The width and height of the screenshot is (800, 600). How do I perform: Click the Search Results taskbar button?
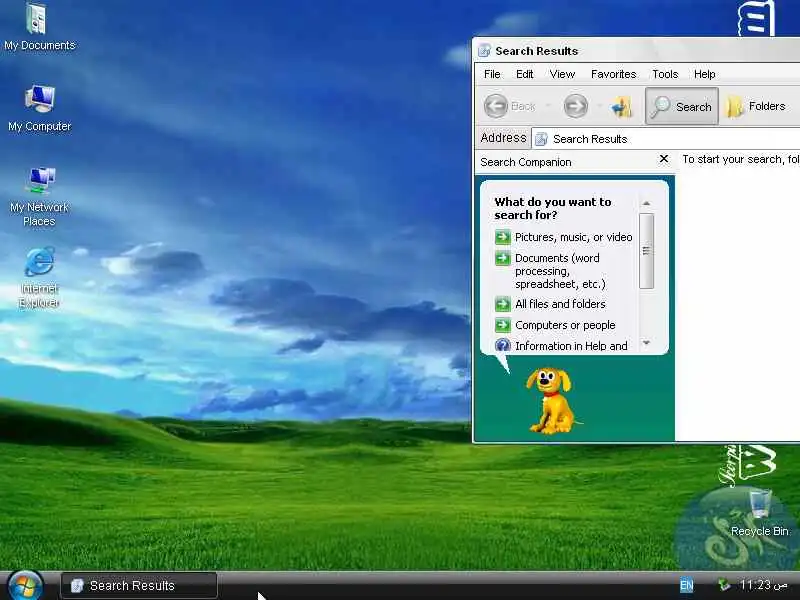point(139,586)
